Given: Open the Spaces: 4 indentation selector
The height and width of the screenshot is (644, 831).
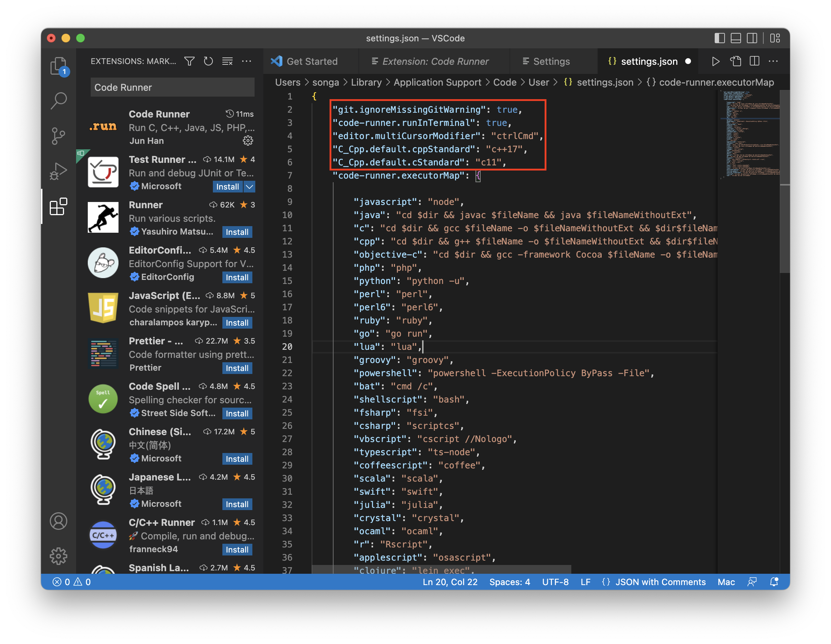Looking at the screenshot, I should pos(509,582).
